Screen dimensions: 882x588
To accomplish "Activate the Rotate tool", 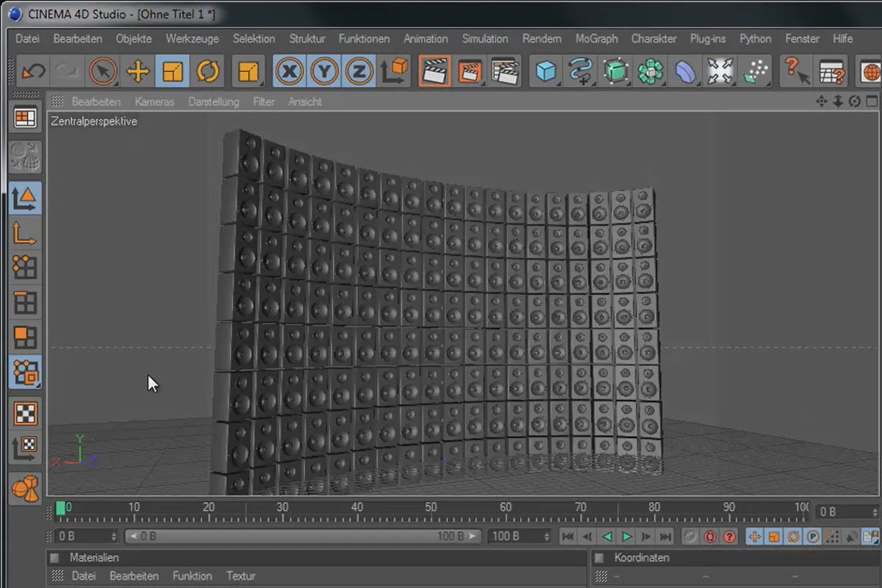I will tap(208, 72).
